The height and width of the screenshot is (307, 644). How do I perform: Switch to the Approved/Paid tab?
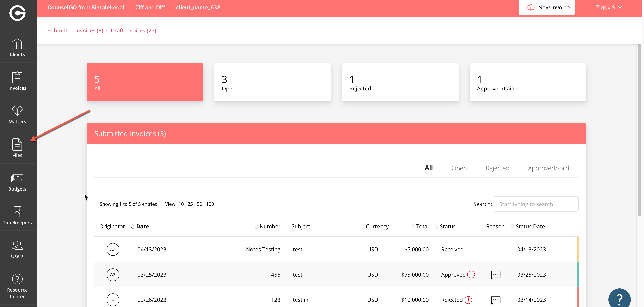click(x=548, y=168)
